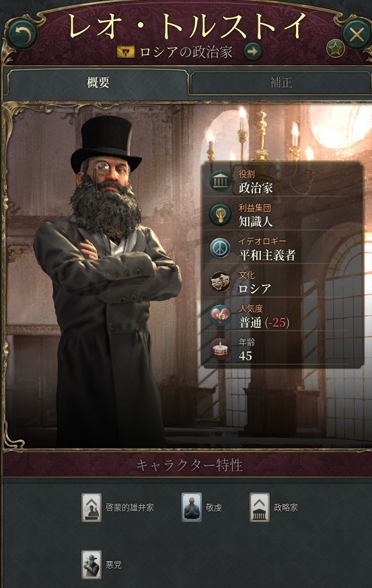Select the 利益集団 lightbulb icon
Screen dimensions: 372x588
click(220, 214)
